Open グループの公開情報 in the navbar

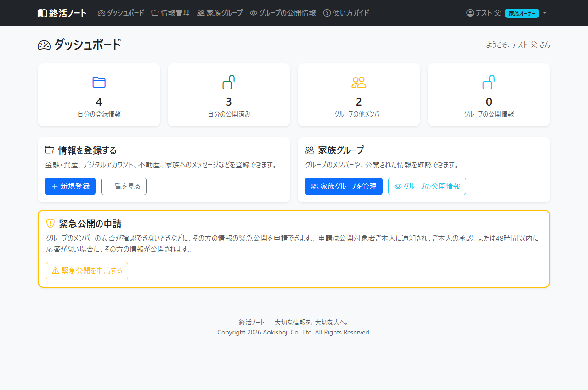[x=283, y=13]
